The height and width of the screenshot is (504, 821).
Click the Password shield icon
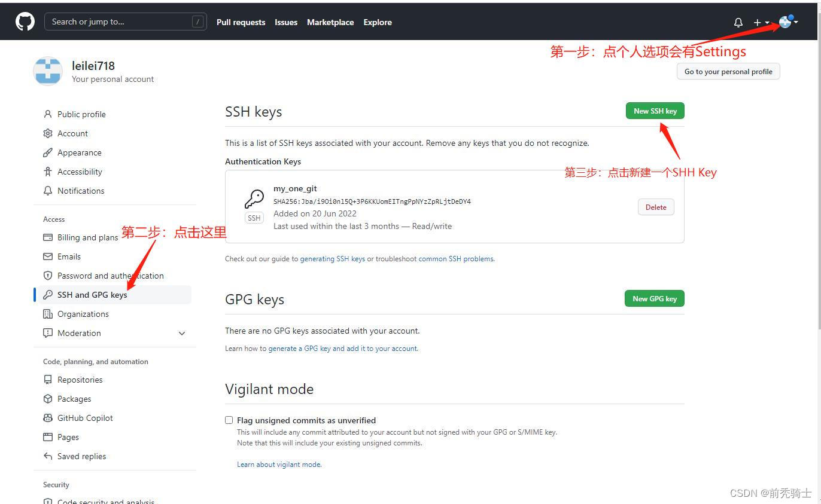click(48, 276)
